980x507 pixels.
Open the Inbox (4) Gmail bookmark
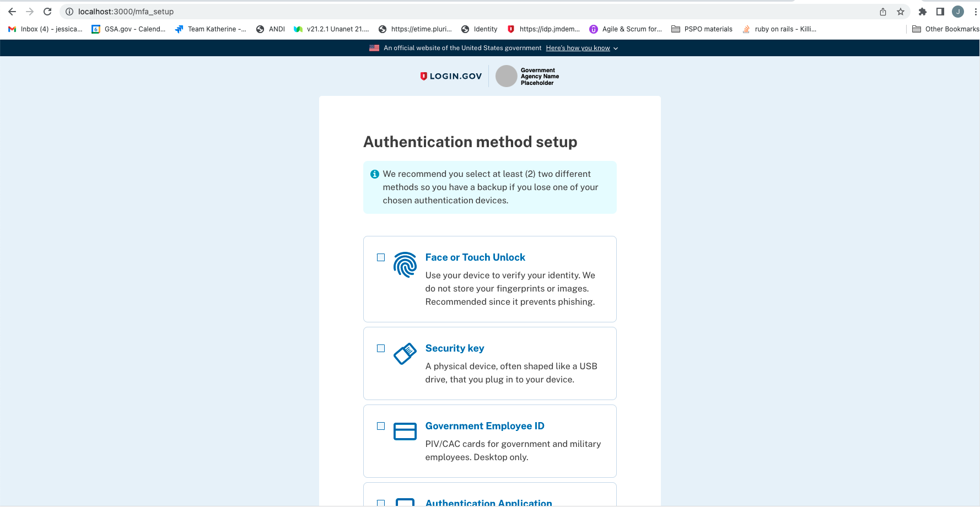point(45,29)
